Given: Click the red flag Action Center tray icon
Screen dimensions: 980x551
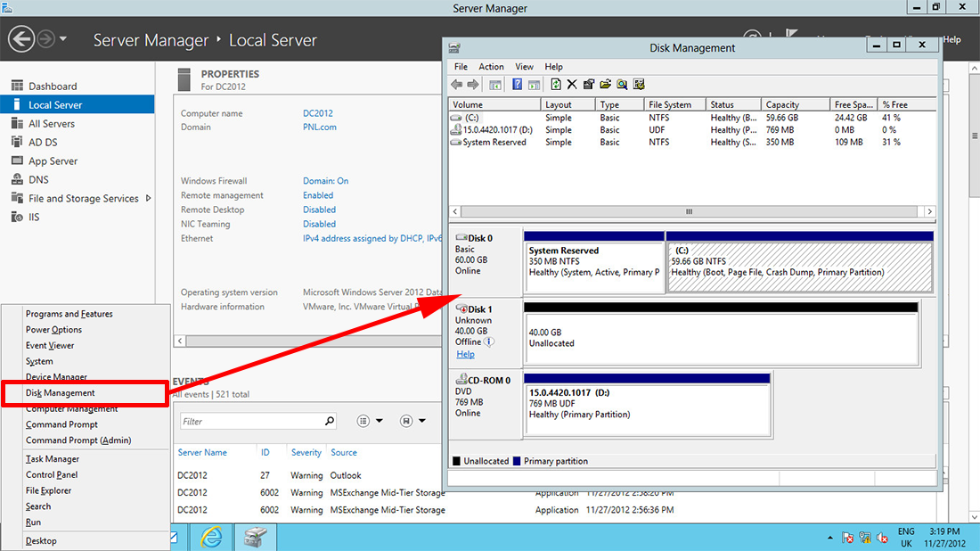Looking at the screenshot, I should pyautogui.click(x=847, y=538).
